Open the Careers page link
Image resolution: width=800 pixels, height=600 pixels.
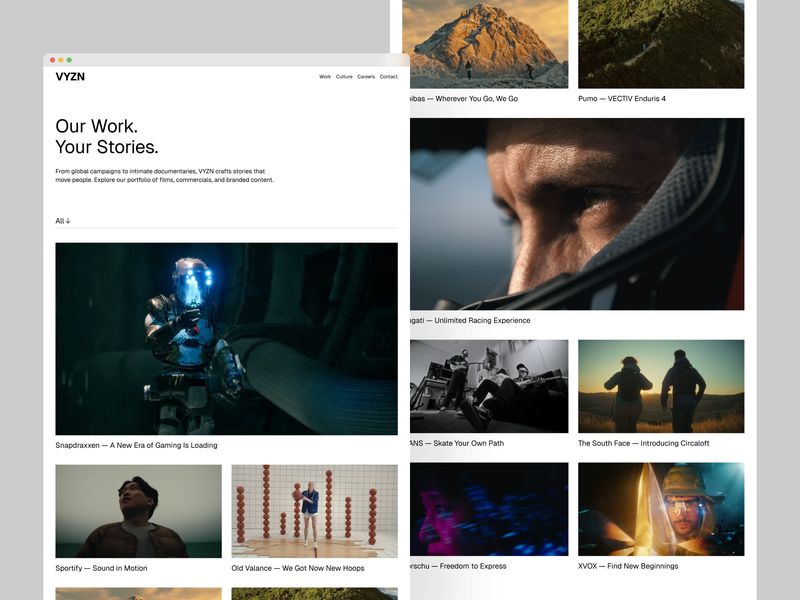(x=368, y=76)
